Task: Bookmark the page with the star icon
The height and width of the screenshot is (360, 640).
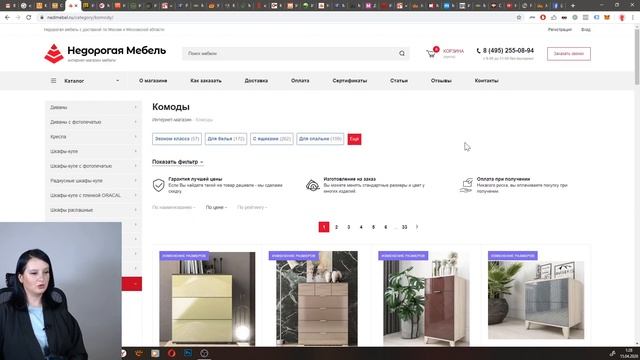Action: 519,18
